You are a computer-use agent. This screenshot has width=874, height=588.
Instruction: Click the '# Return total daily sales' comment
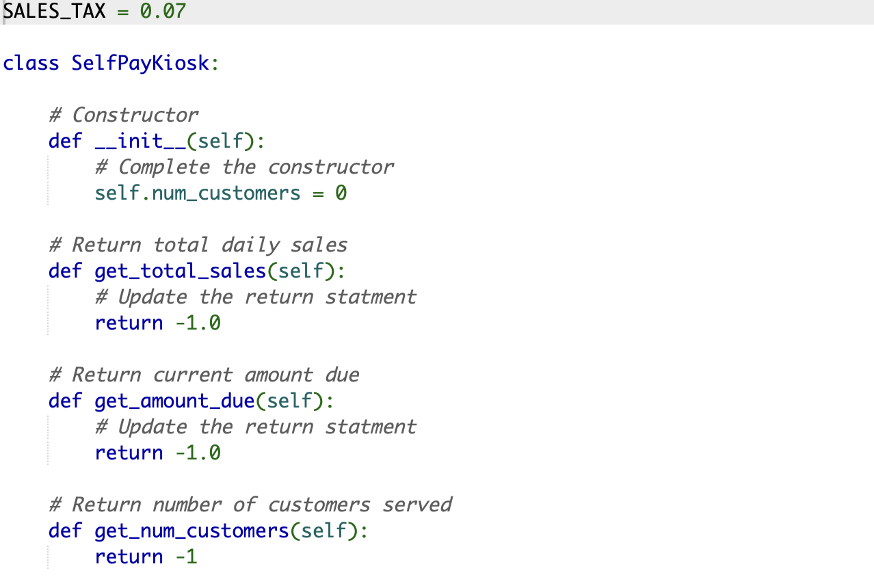click(198, 245)
